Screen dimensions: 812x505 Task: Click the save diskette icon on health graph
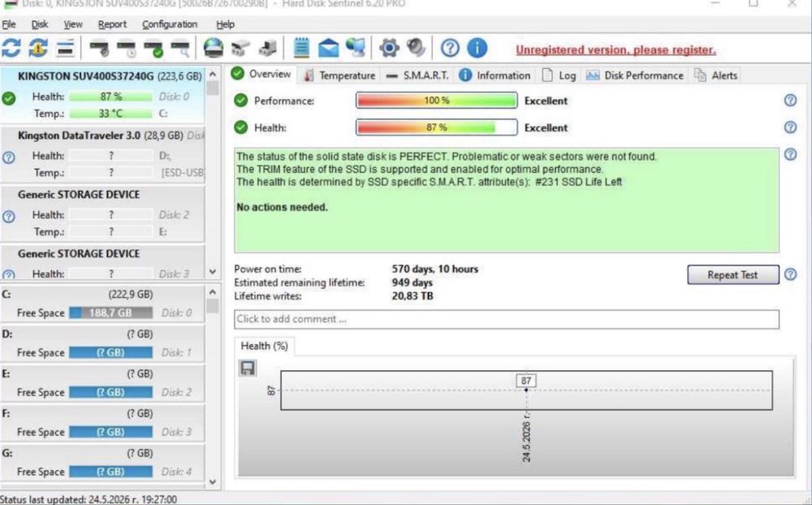click(x=248, y=369)
